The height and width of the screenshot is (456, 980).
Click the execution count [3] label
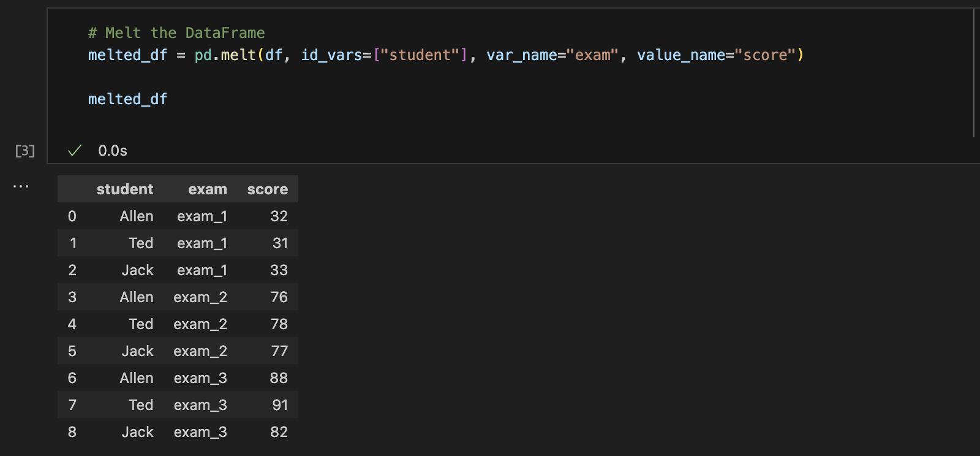25,151
